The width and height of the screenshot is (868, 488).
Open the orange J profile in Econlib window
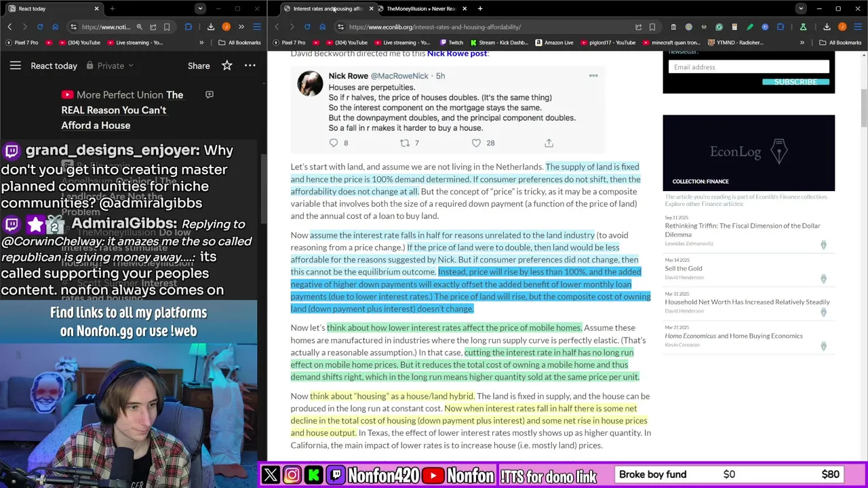(842, 27)
